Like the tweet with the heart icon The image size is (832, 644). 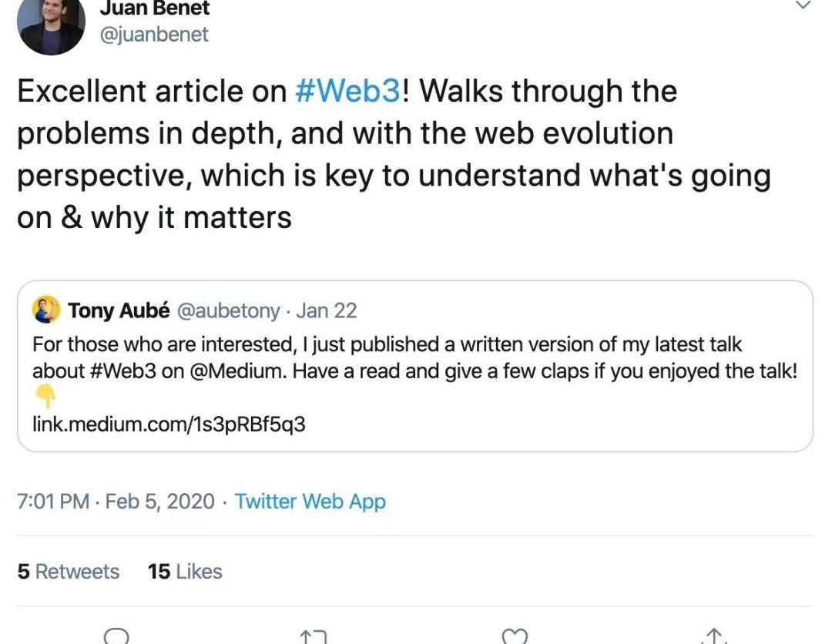514,636
